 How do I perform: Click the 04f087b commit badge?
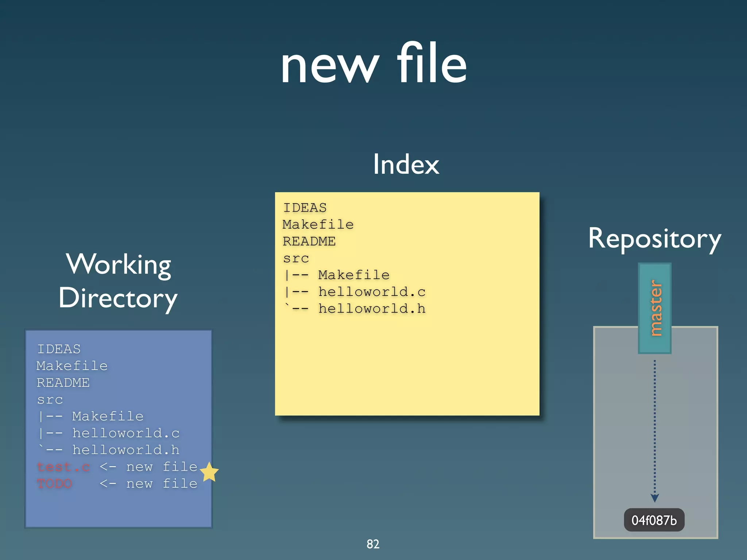(x=654, y=520)
